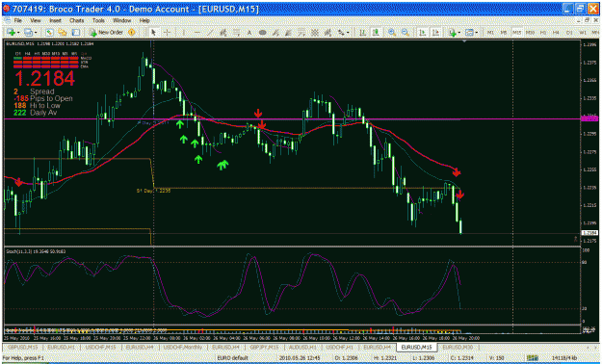Screen dimensions: 602x364
Task: Open the Help menu
Action: tap(144, 20)
